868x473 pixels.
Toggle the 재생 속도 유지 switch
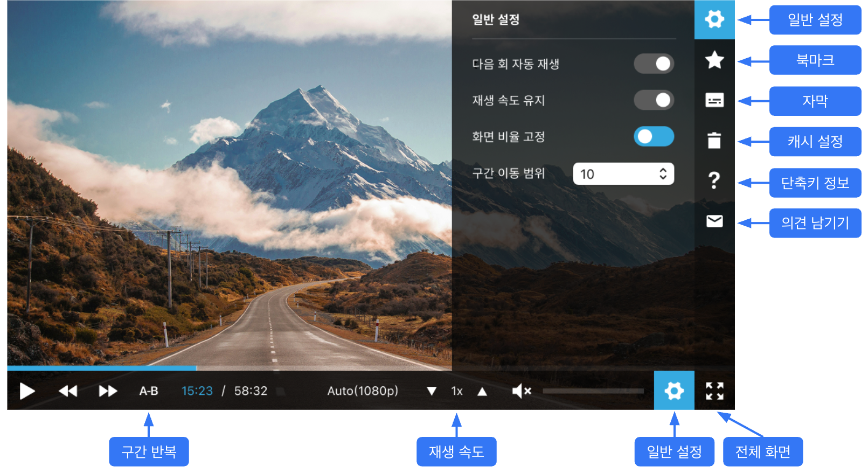tap(654, 100)
